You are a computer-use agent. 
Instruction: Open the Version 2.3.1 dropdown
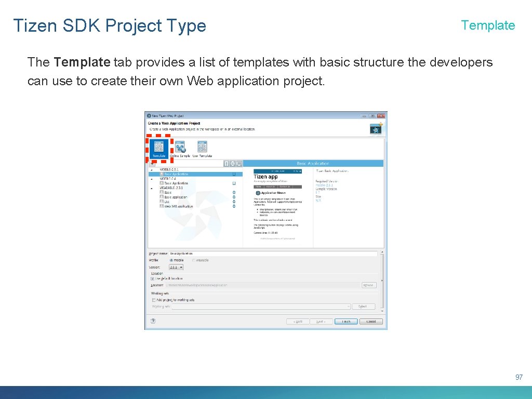pos(176,268)
